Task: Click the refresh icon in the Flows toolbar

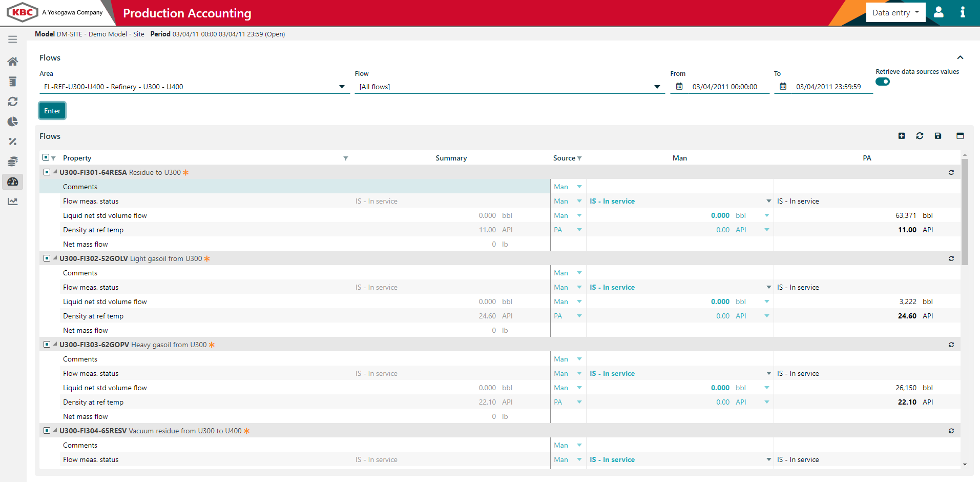Action: tap(920, 136)
